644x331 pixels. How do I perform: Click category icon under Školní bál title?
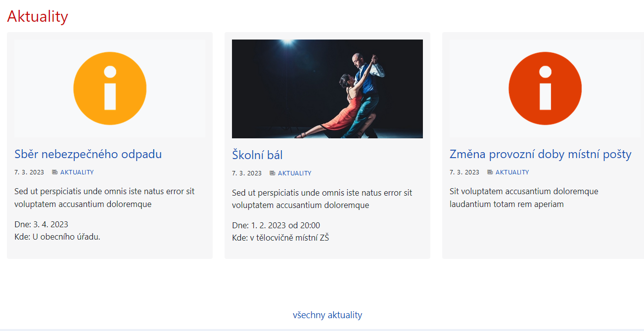273,173
